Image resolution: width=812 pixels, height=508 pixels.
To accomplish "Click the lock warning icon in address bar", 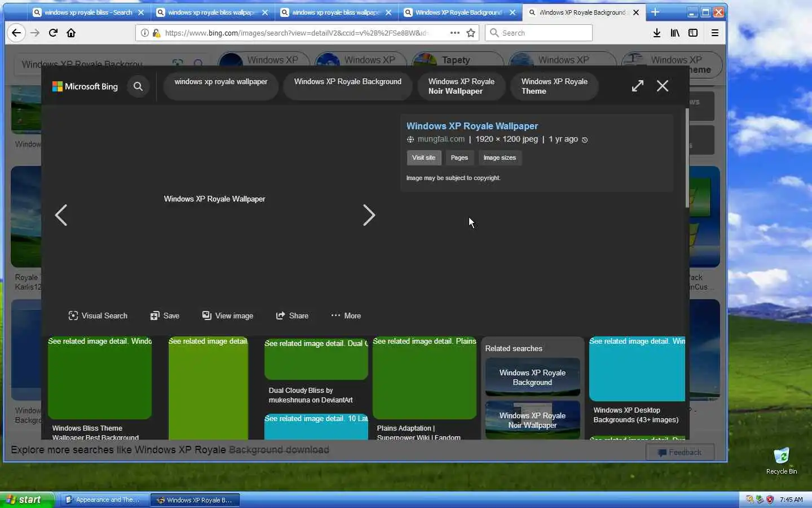I will pos(156,33).
